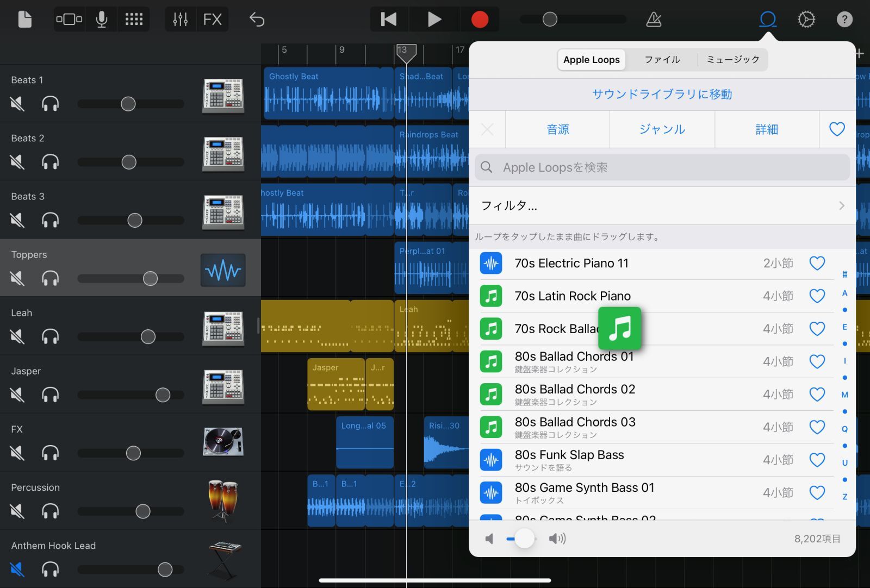Click the Apple Loops search field
The image size is (870, 588).
[662, 167]
